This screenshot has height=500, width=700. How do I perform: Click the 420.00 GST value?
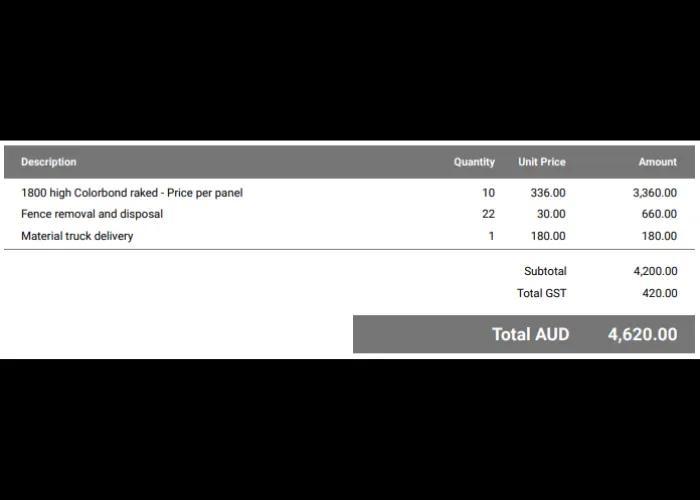pyautogui.click(x=659, y=293)
